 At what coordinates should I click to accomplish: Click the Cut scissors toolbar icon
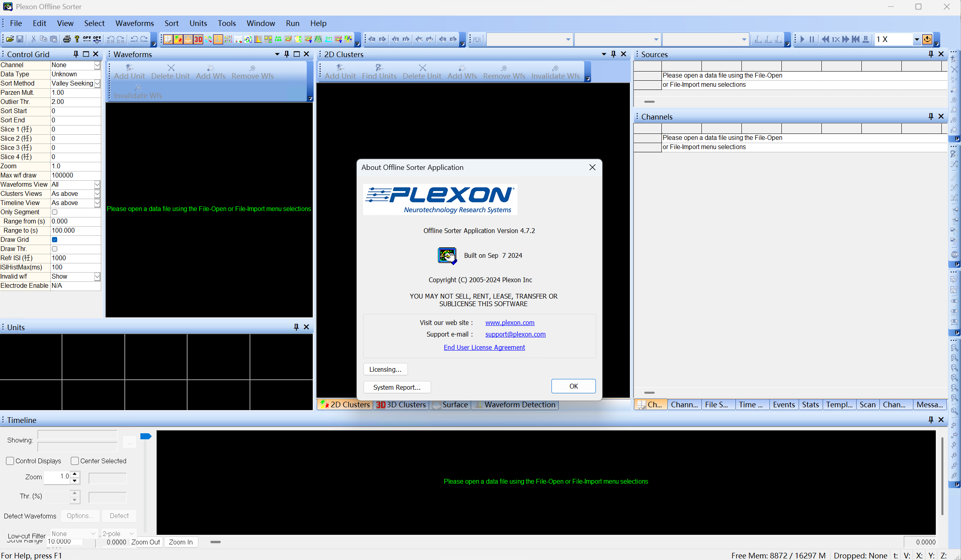(x=34, y=39)
